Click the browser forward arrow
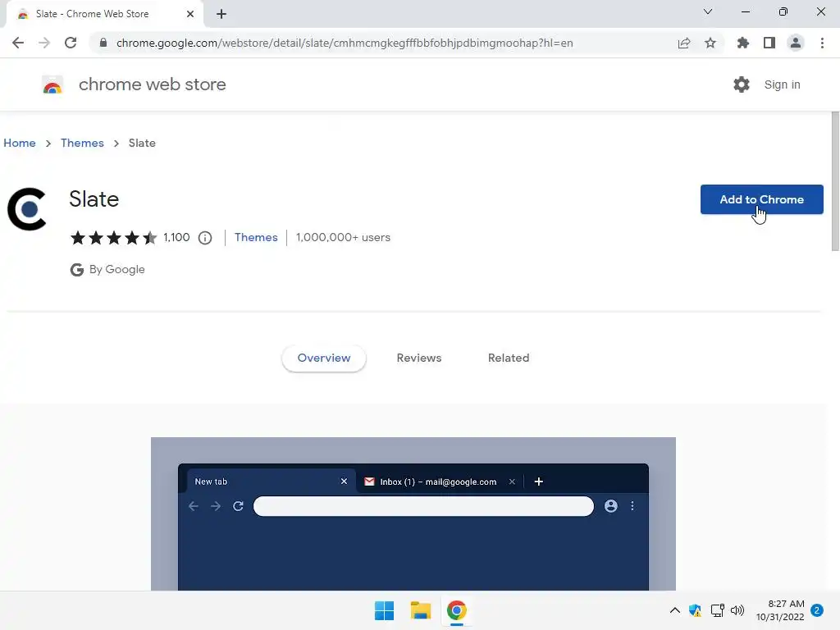840x630 pixels. (44, 43)
